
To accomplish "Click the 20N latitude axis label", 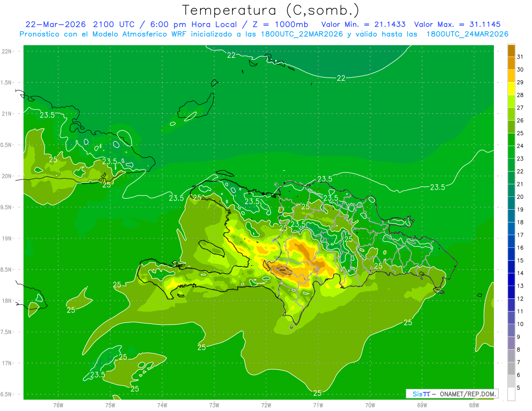I will click(x=6, y=176).
